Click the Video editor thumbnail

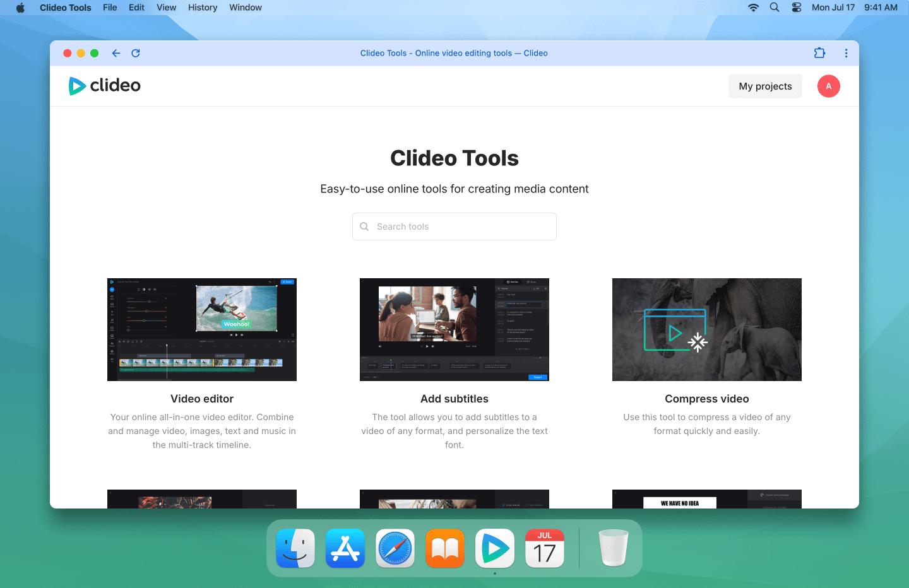202,329
